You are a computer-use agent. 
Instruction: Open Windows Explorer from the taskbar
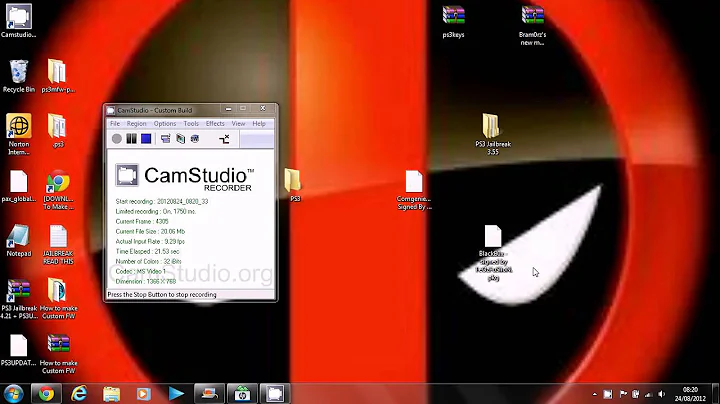pyautogui.click(x=111, y=393)
